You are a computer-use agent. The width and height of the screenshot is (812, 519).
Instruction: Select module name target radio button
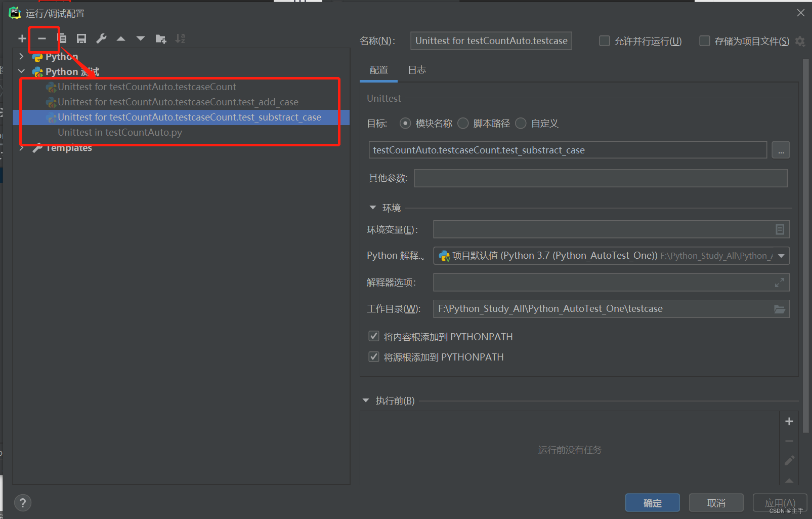pos(405,123)
